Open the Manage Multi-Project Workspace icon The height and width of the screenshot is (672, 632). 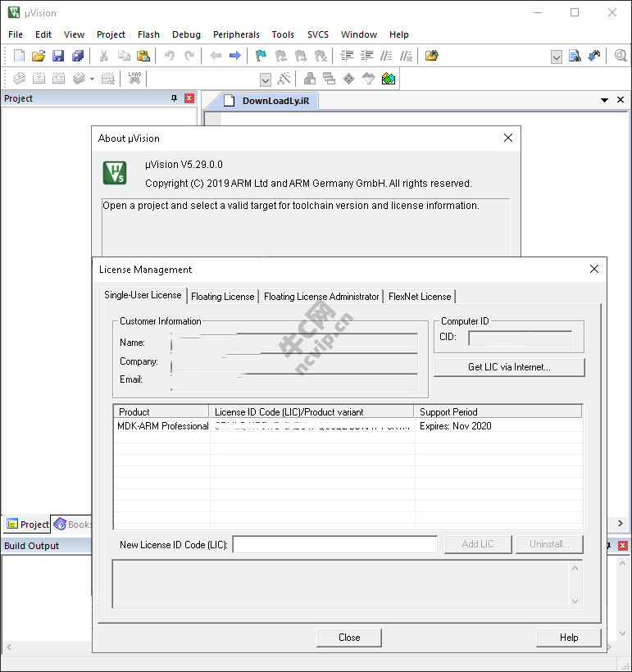[330, 79]
